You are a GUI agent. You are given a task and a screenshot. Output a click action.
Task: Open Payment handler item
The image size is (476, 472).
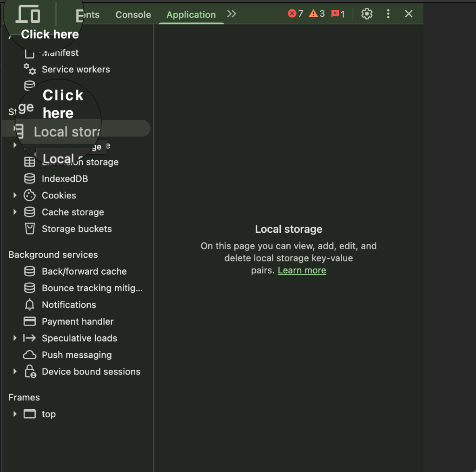click(x=78, y=321)
